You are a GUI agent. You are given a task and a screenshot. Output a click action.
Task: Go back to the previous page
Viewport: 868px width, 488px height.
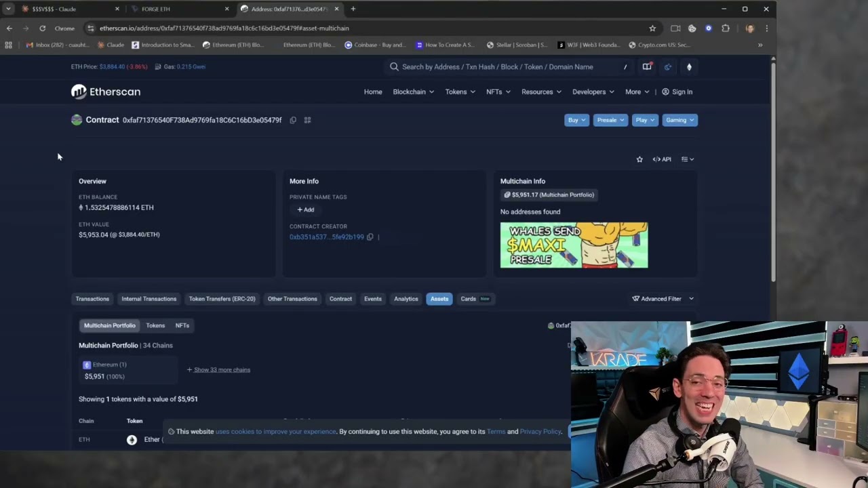(x=9, y=28)
